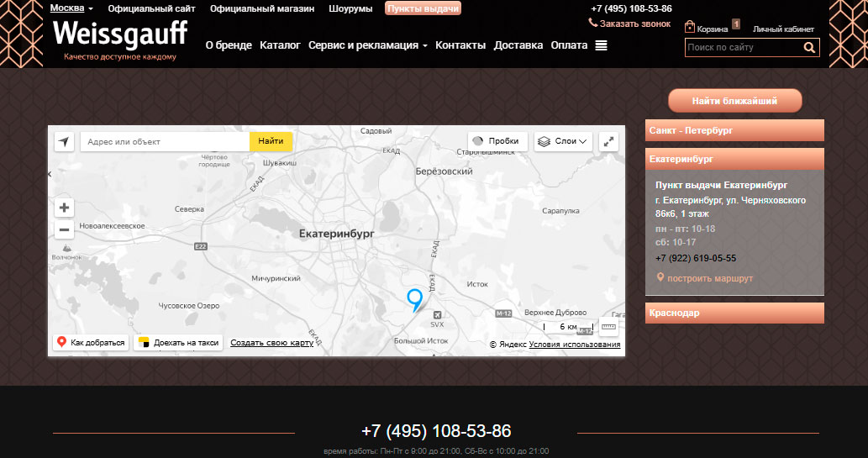Click построить маршрут link
The image size is (868, 458).
point(710,278)
